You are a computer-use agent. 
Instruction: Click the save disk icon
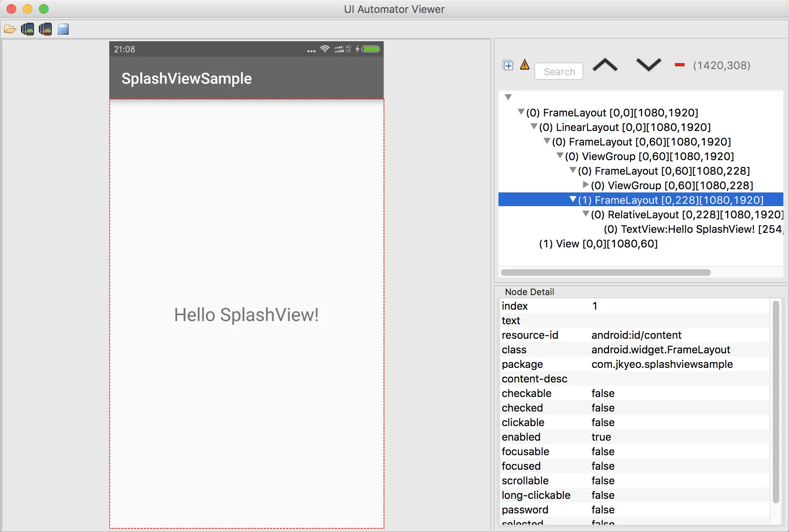coord(63,29)
